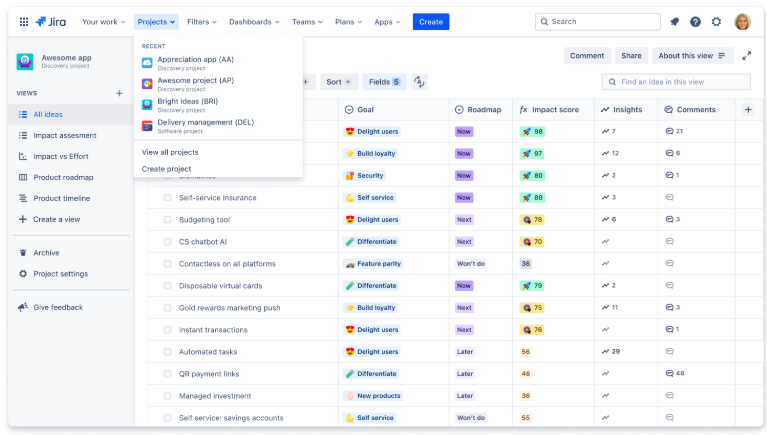Screen dimensions: 767x435
Task: Open the help question mark icon
Action: coord(695,22)
